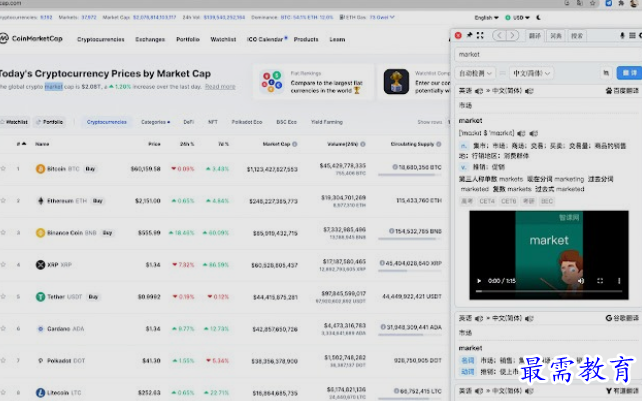Toggle dark mode moon icon
Viewport: 642px width, 401px height.
538,18
